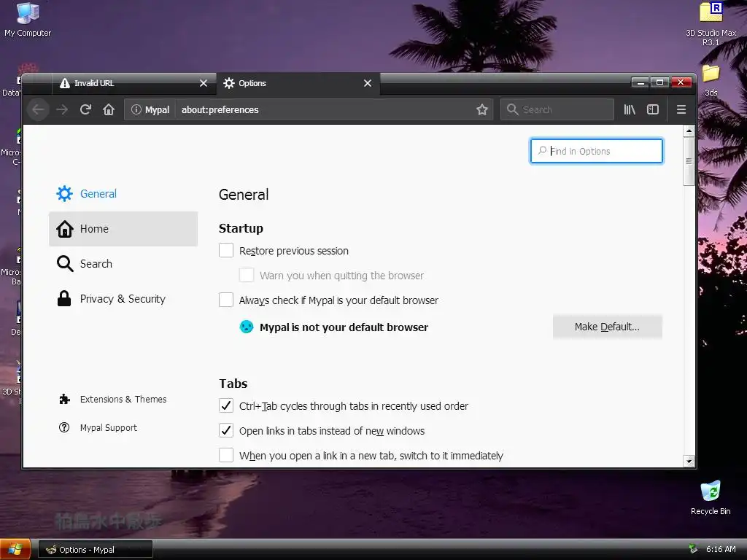Open the Search preferences category
The width and height of the screenshot is (747, 560).
click(x=123, y=264)
